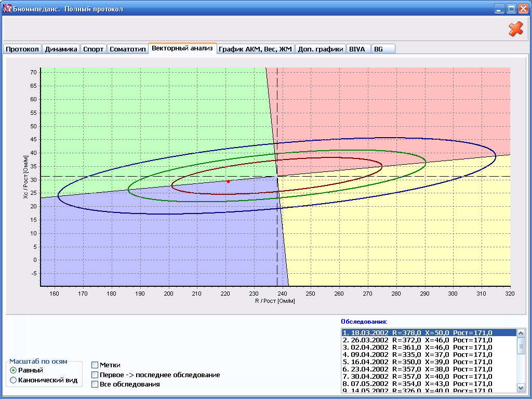Screen dimensions: 532x399
Task: Click the examinations list scroll up arrow
Action: coord(521,333)
